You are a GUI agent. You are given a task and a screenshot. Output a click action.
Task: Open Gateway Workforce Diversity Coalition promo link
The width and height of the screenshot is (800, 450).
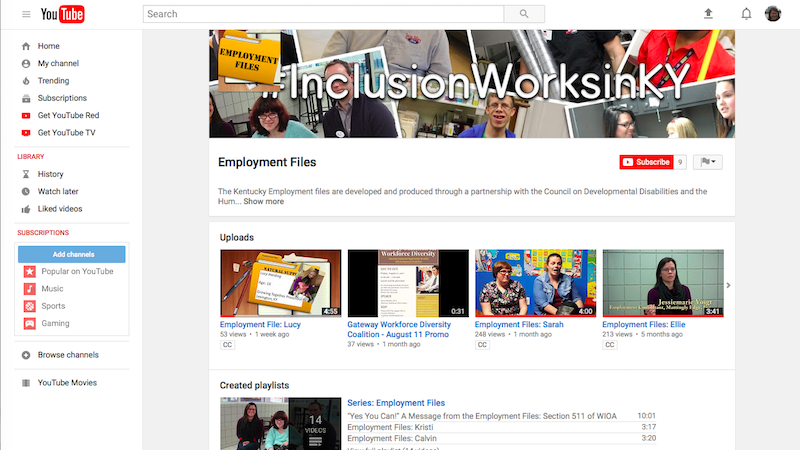(x=399, y=330)
